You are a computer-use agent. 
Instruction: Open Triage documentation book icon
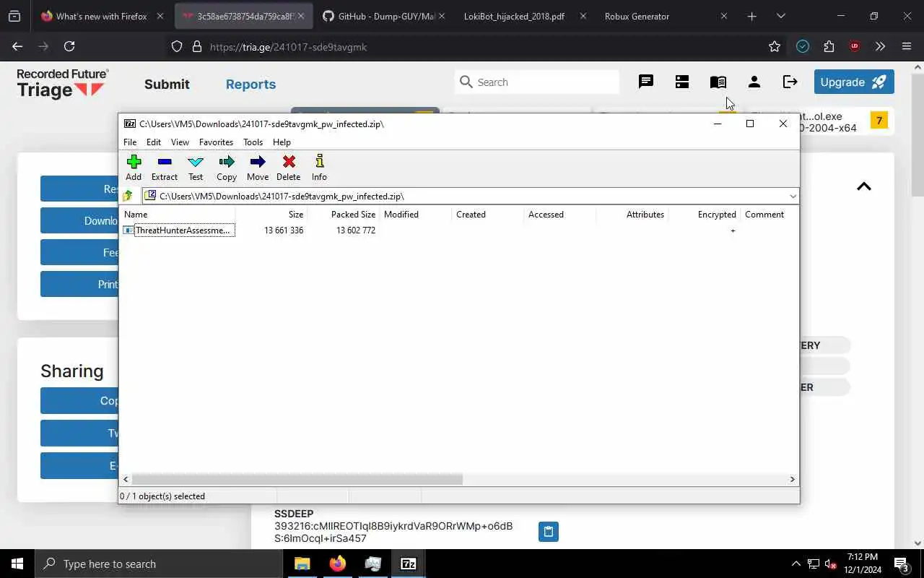point(718,82)
